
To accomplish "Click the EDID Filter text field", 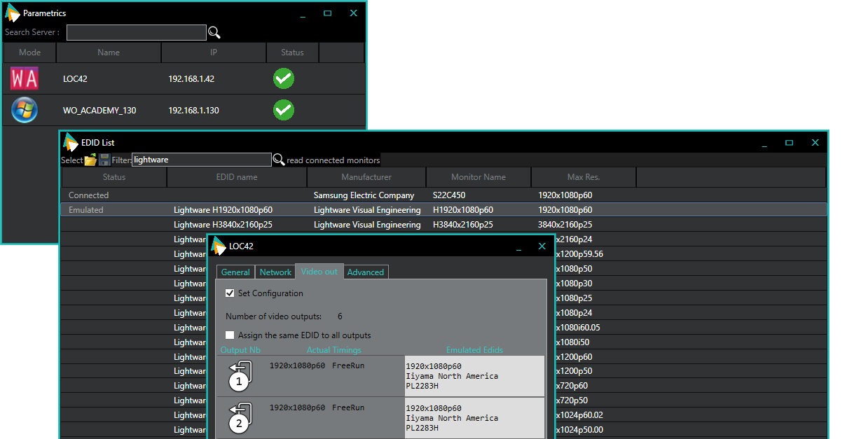I will tap(201, 160).
